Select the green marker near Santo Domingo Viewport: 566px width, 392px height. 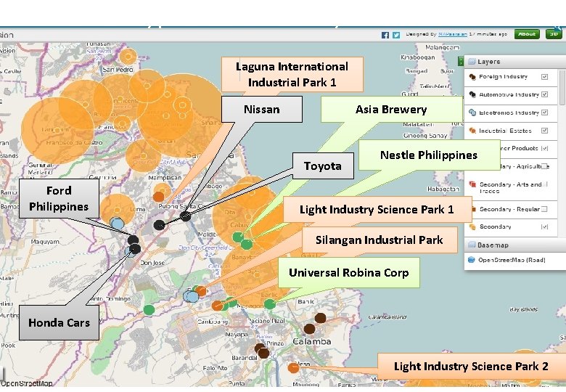click(x=149, y=310)
